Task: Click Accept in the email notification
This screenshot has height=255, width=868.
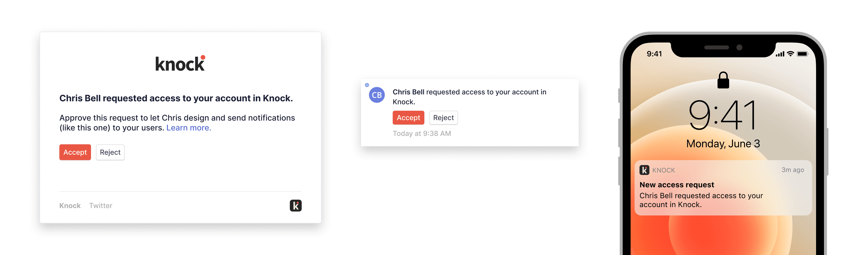Action: 75,152
